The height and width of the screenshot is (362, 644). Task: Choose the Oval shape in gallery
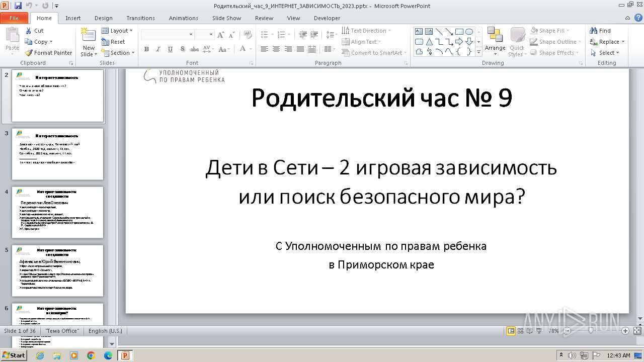coord(469,31)
